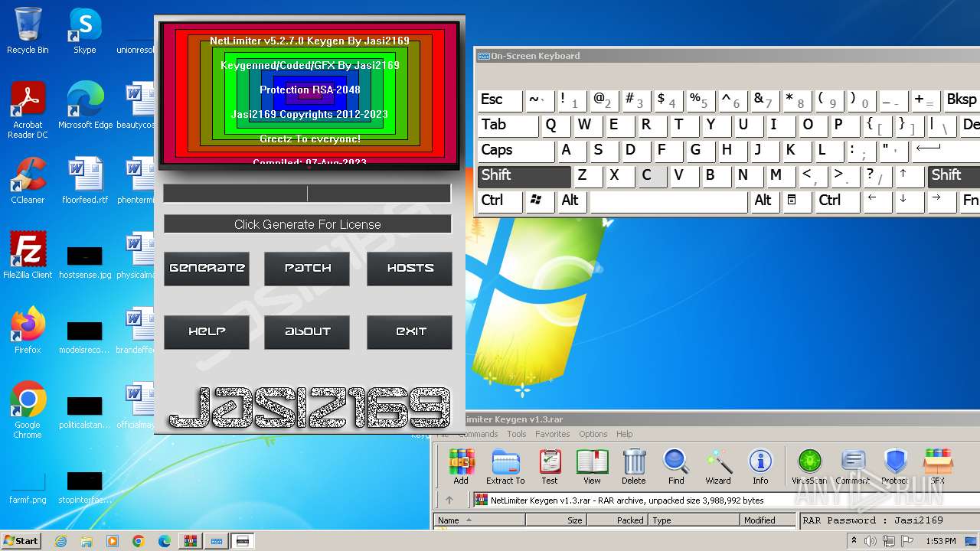
Task: Click Exit button in keygen
Action: [x=410, y=332]
